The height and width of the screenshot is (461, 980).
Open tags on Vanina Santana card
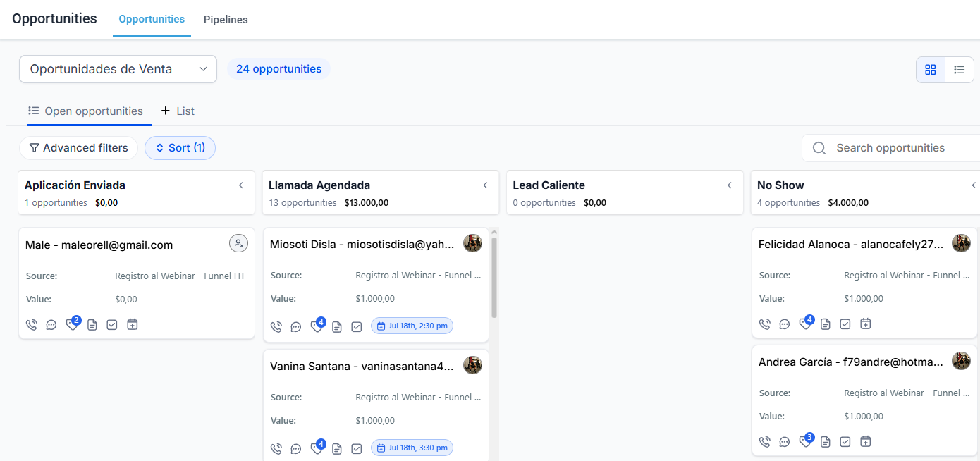click(317, 448)
